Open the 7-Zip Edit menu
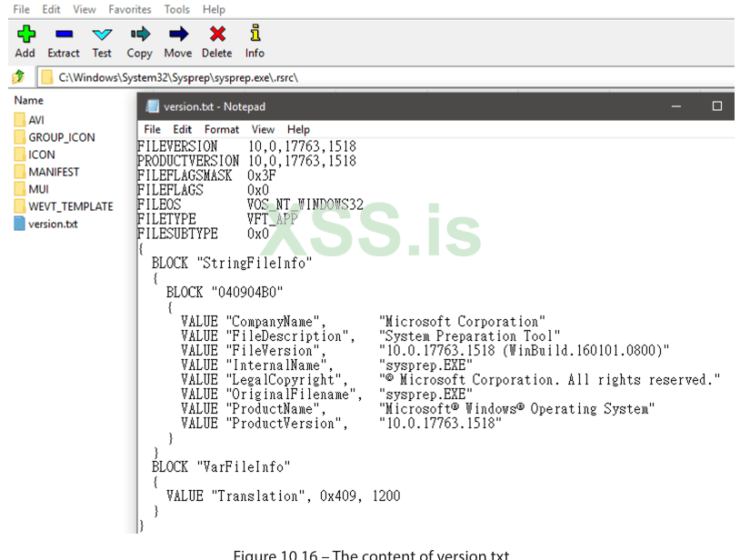Image resolution: width=740 pixels, height=560 pixels. point(51,9)
